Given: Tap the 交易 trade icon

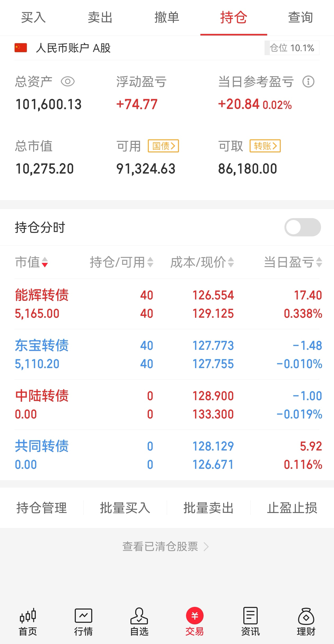Looking at the screenshot, I should (x=195, y=621).
